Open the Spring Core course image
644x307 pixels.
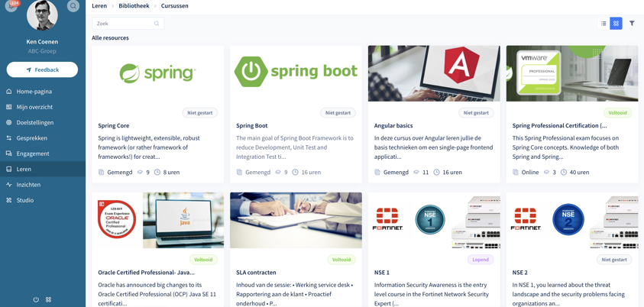pyautogui.click(x=157, y=73)
